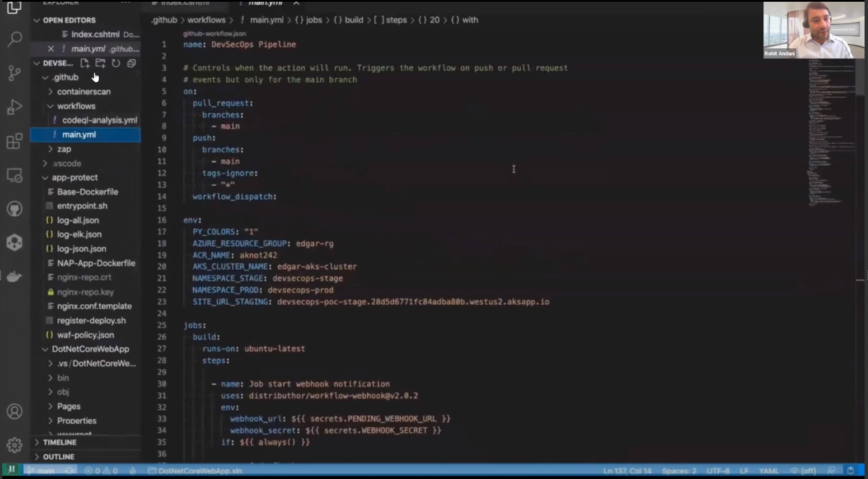This screenshot has height=479, width=868.
Task: Click the Ln 137, Col 14 cursor position
Action: pyautogui.click(x=627, y=471)
